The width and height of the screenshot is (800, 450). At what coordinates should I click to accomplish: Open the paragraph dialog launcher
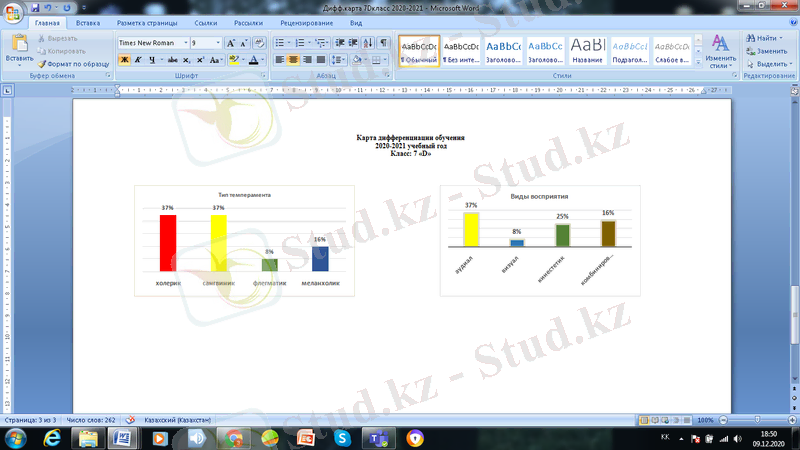(x=387, y=76)
